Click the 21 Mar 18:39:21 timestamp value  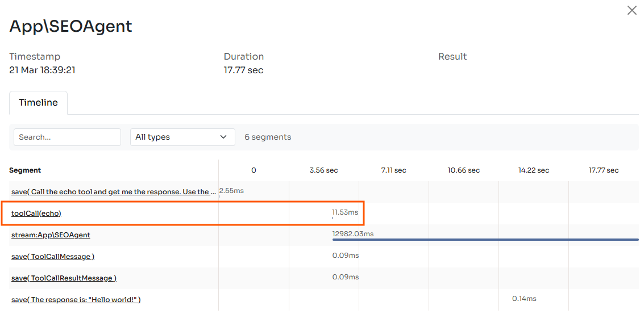pyautogui.click(x=43, y=70)
